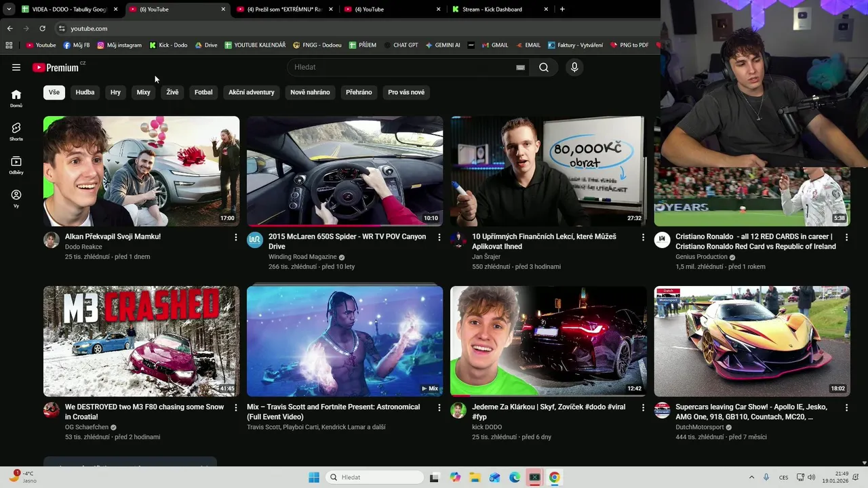Open Microsoft Edge from the taskbar
868x488 pixels.
(x=515, y=477)
